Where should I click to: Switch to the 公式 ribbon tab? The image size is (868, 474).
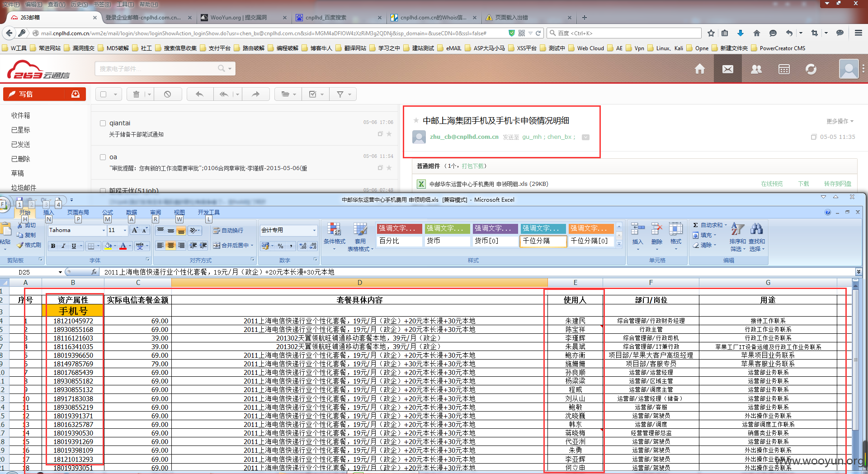pos(108,212)
